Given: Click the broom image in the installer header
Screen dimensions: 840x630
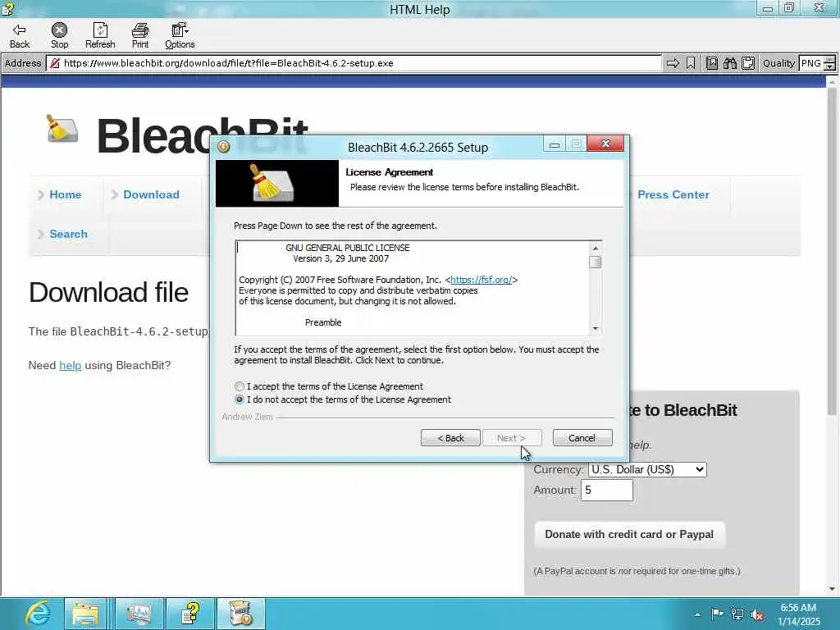Looking at the screenshot, I should click(272, 183).
